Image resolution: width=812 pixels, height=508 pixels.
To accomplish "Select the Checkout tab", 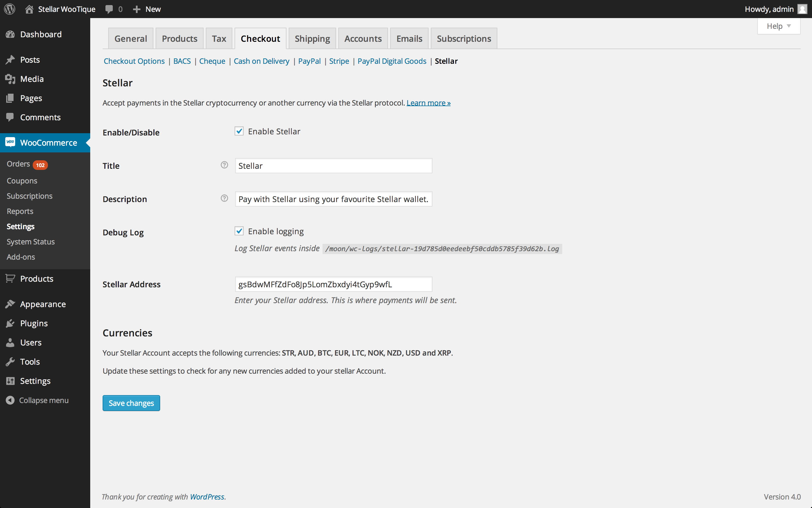I will pos(261,38).
